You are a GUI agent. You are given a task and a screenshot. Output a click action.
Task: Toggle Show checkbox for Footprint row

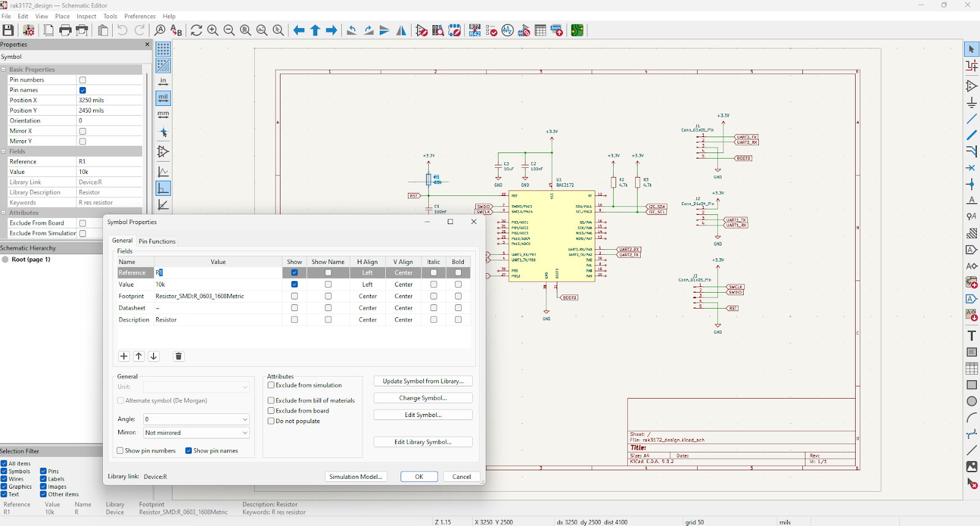295,296
